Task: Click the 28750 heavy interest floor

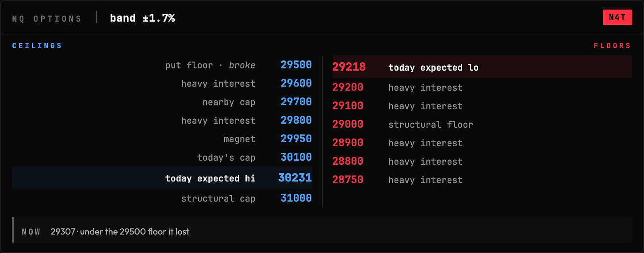Action: (482, 180)
